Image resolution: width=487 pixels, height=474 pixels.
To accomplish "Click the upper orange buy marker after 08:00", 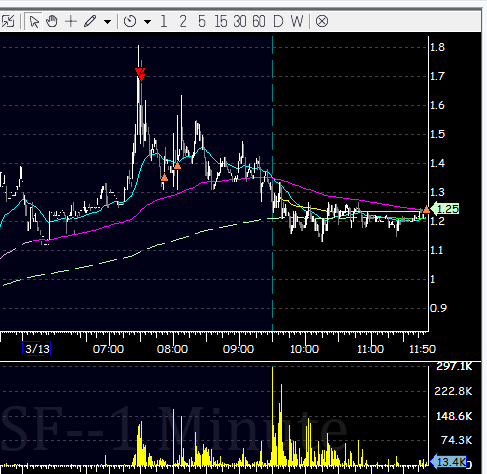I will [x=177, y=165].
